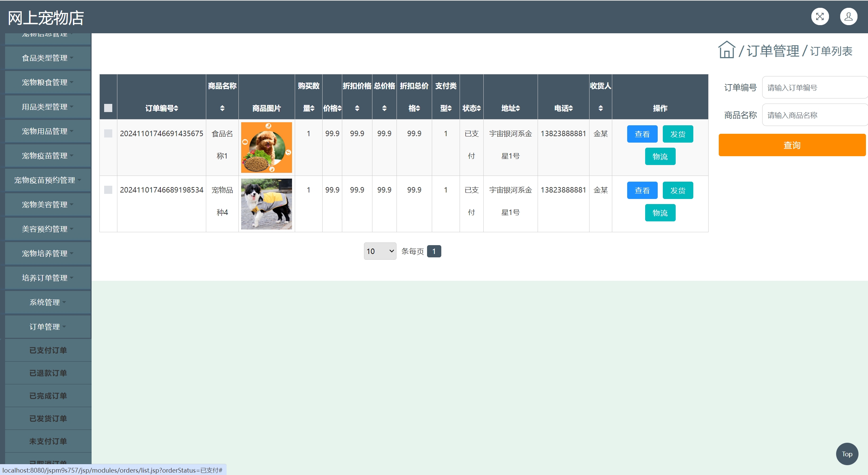Open 已发货订单 in the sidebar
Viewport: 868px width, 475px height.
point(48,419)
